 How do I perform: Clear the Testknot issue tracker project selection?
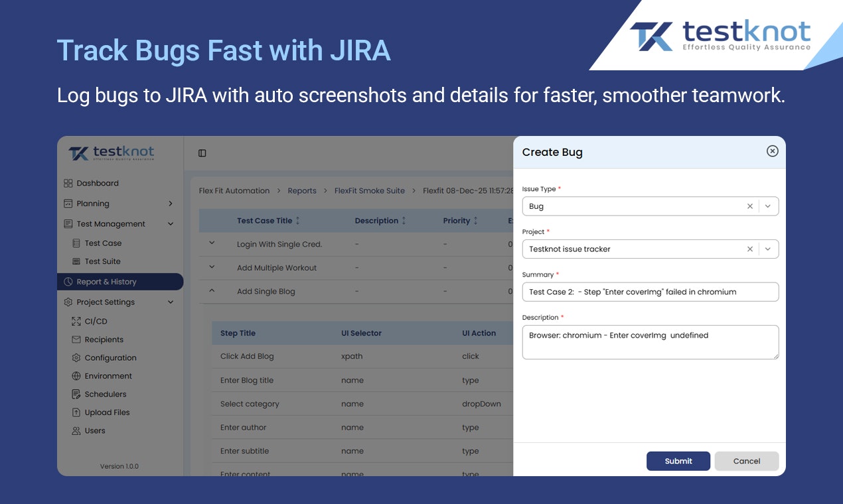750,249
